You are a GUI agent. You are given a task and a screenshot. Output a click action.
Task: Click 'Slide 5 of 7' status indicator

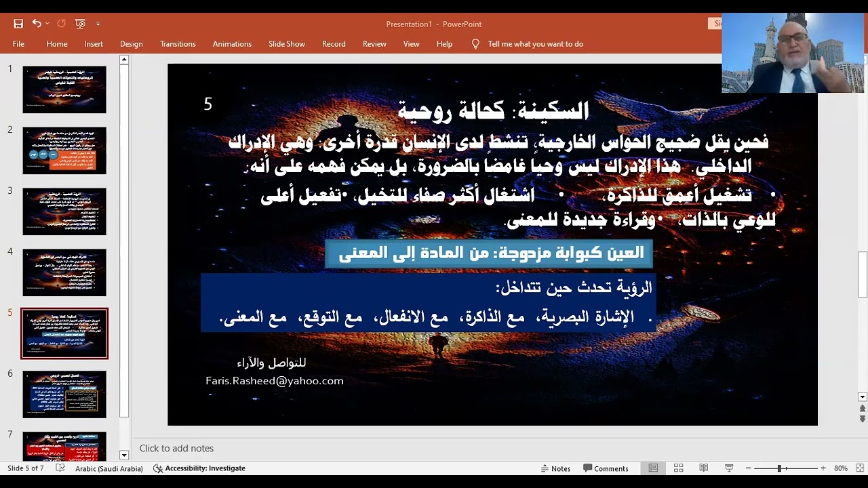click(26, 468)
